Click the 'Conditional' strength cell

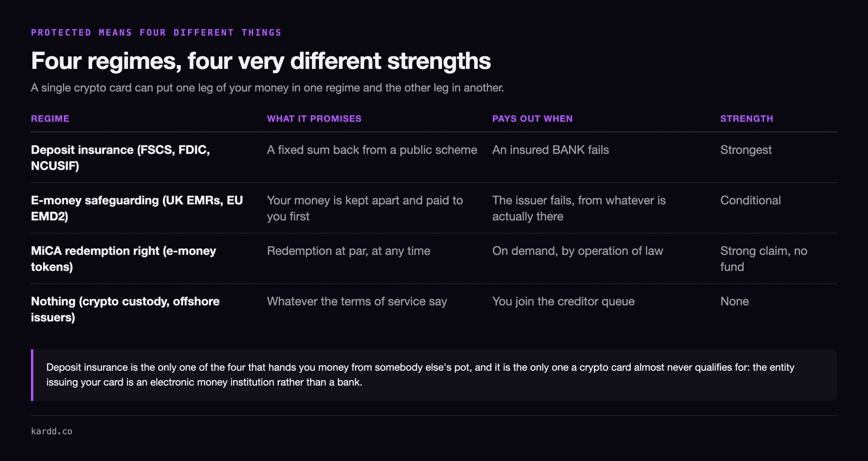(x=750, y=200)
